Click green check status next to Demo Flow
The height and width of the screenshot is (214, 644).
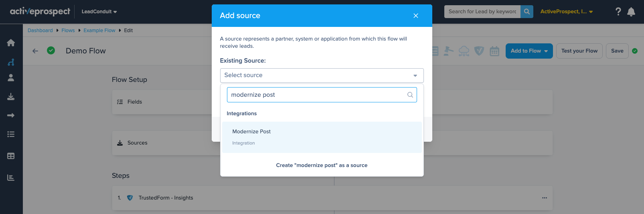coord(51,51)
